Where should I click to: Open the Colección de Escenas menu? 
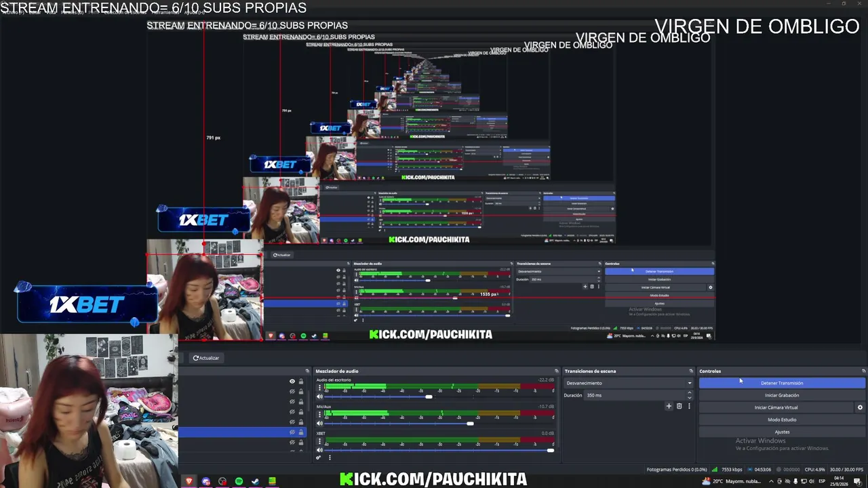coord(124,12)
